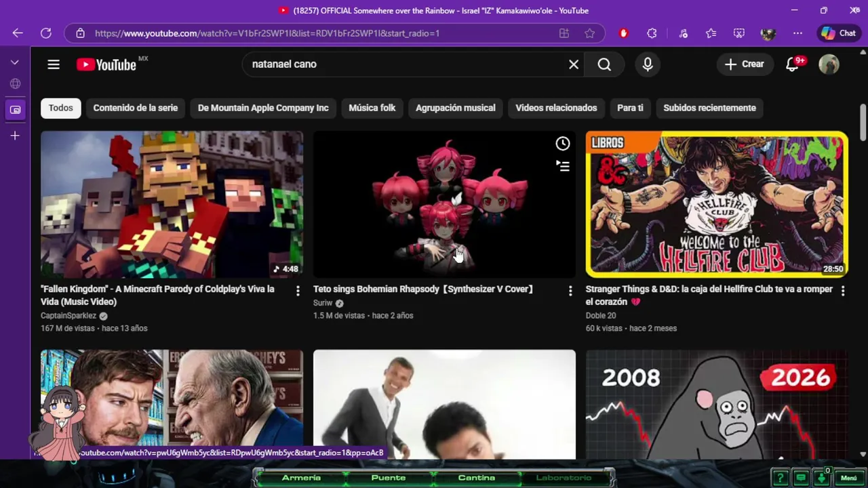The image size is (868, 488).
Task: Open the Crear menu
Action: [745, 64]
